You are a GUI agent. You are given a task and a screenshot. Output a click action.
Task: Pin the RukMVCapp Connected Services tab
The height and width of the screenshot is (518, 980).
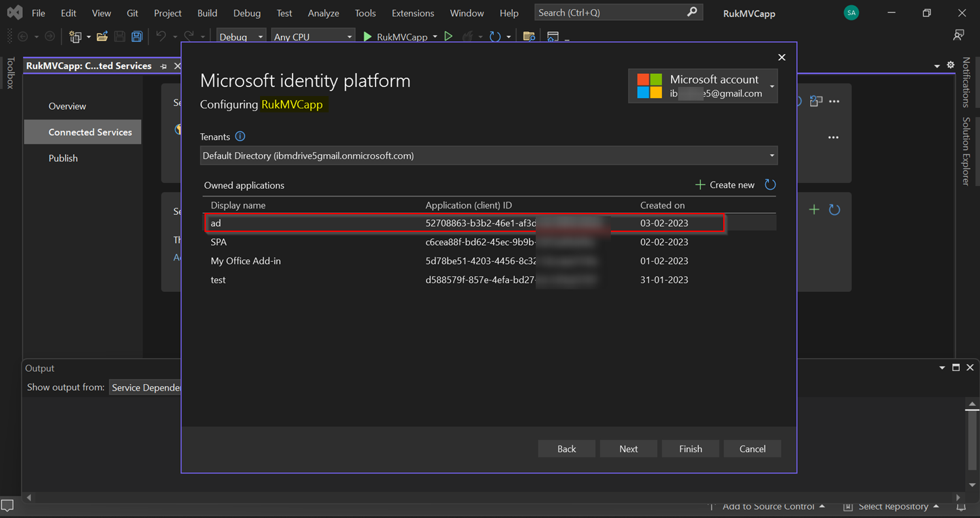tap(163, 66)
